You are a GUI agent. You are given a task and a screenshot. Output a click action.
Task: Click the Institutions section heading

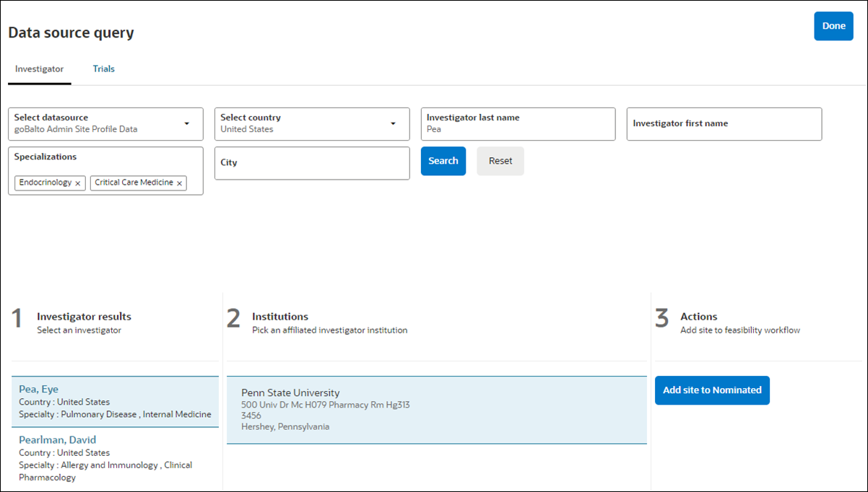point(280,317)
